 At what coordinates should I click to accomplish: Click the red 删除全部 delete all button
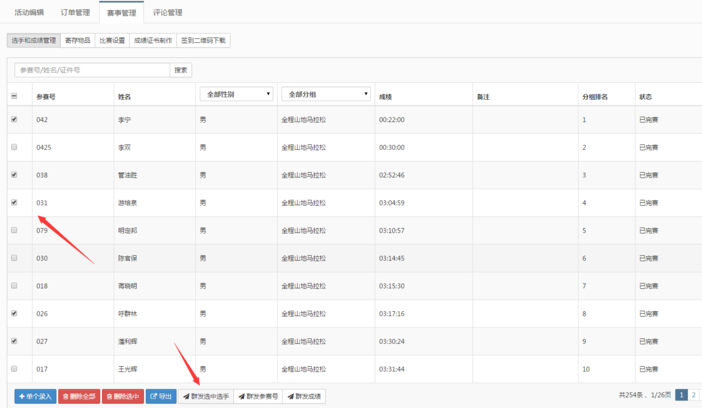pos(79,397)
